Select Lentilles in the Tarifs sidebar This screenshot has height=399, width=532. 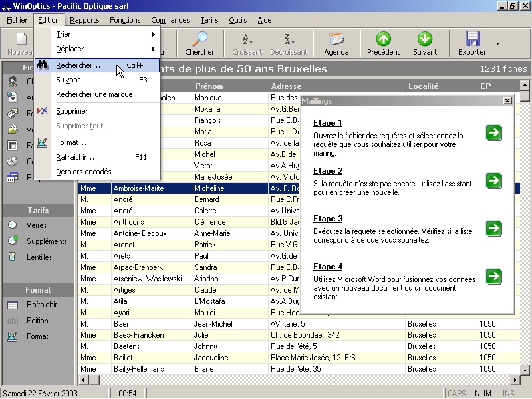[x=39, y=257]
